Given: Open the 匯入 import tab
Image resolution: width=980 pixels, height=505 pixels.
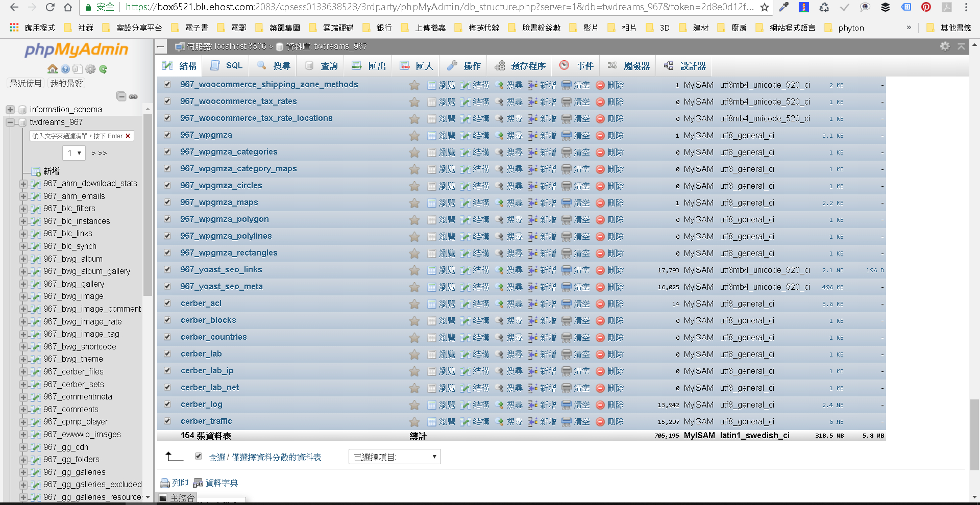Looking at the screenshot, I should tap(416, 66).
